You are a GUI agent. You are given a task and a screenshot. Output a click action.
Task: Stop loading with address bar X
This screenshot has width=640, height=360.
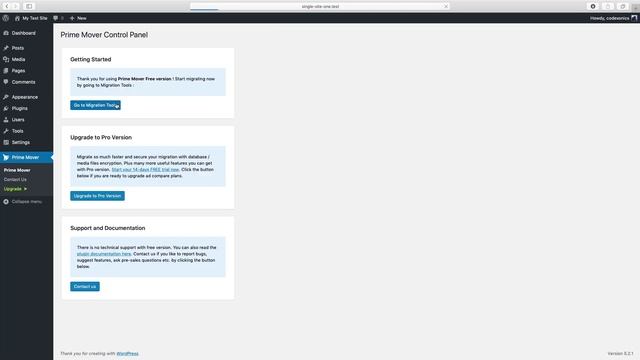pyautogui.click(x=446, y=6)
